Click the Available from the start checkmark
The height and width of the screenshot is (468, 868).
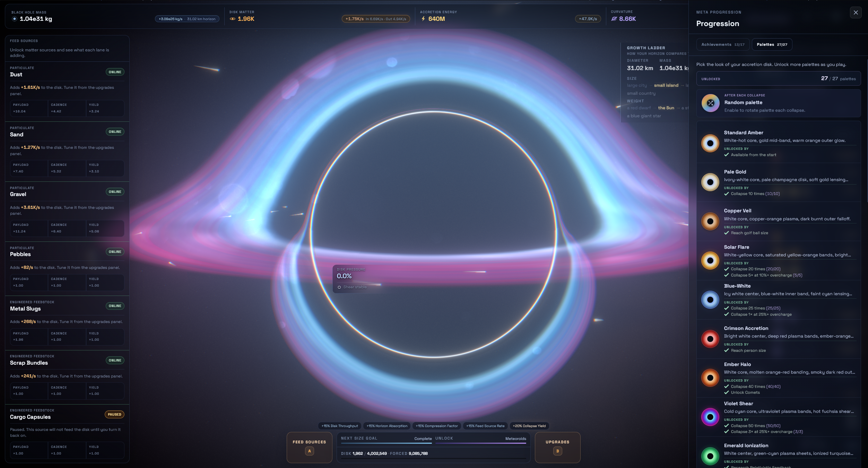coord(727,155)
